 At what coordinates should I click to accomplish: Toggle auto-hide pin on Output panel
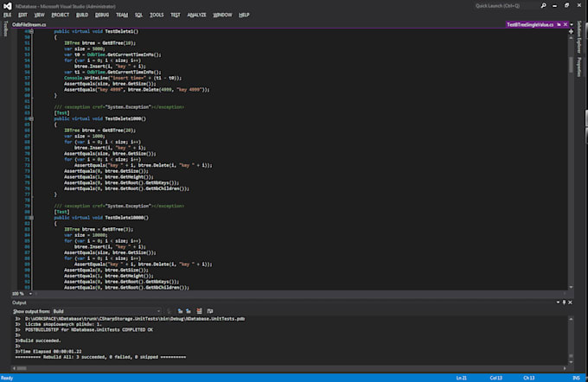[564, 302]
